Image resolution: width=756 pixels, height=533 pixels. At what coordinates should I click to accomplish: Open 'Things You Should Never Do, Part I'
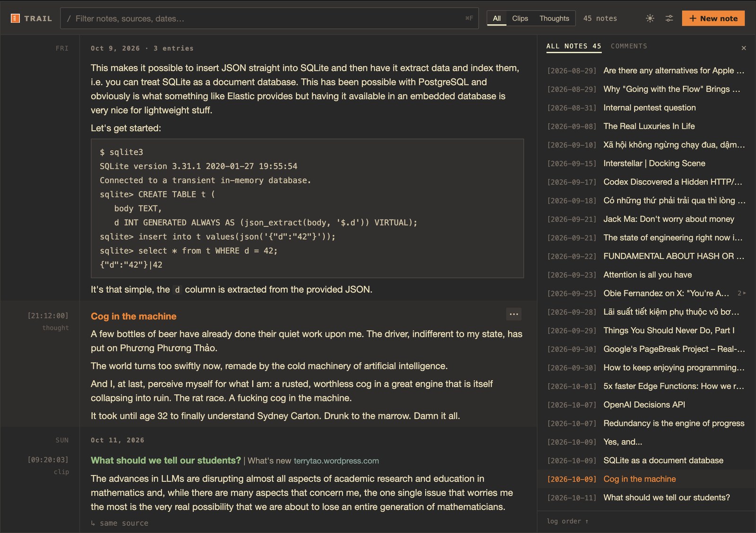click(x=646, y=331)
